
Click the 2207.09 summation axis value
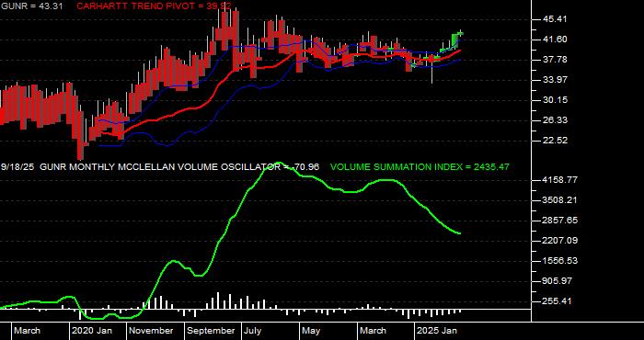560,241
